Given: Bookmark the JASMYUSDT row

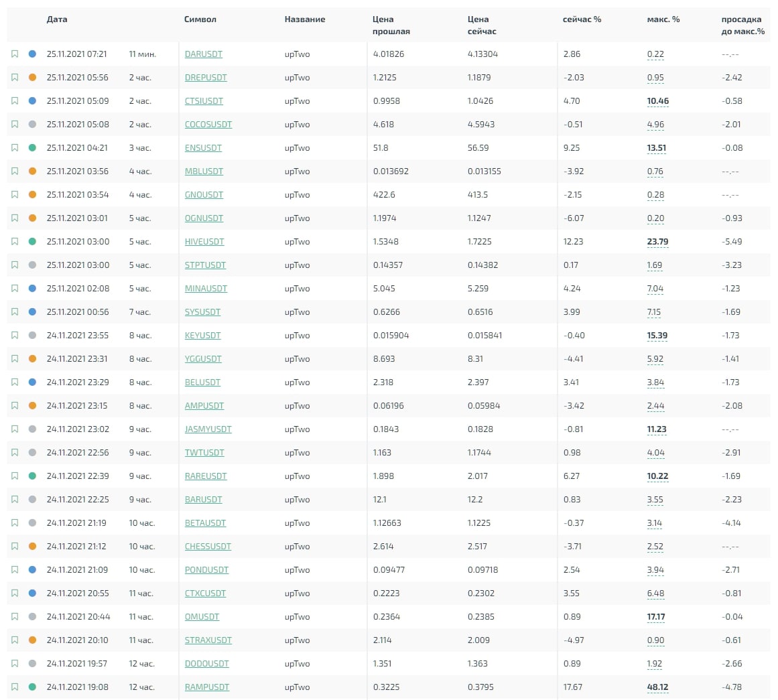Looking at the screenshot, I should coord(15,429).
